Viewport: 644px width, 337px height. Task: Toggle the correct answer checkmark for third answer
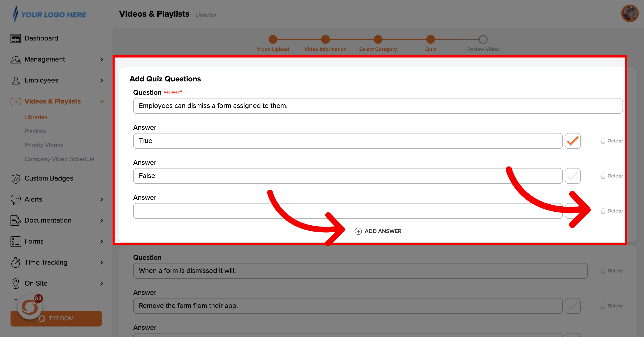573,211
